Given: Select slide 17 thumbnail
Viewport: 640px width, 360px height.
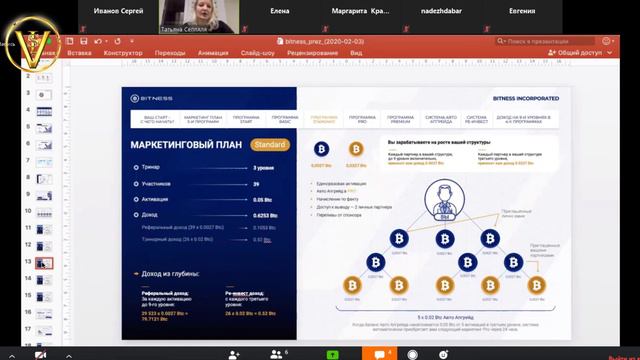Looking at the screenshot, I should click(x=44, y=331).
